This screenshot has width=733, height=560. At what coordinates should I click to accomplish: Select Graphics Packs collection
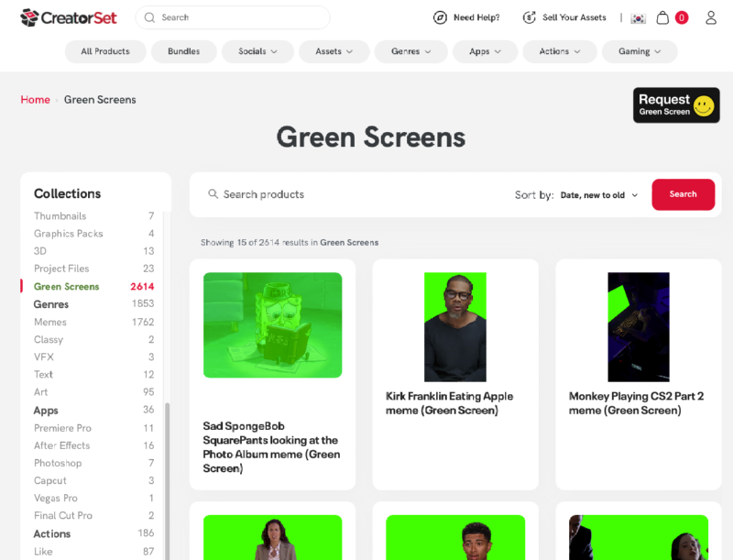click(93, 234)
